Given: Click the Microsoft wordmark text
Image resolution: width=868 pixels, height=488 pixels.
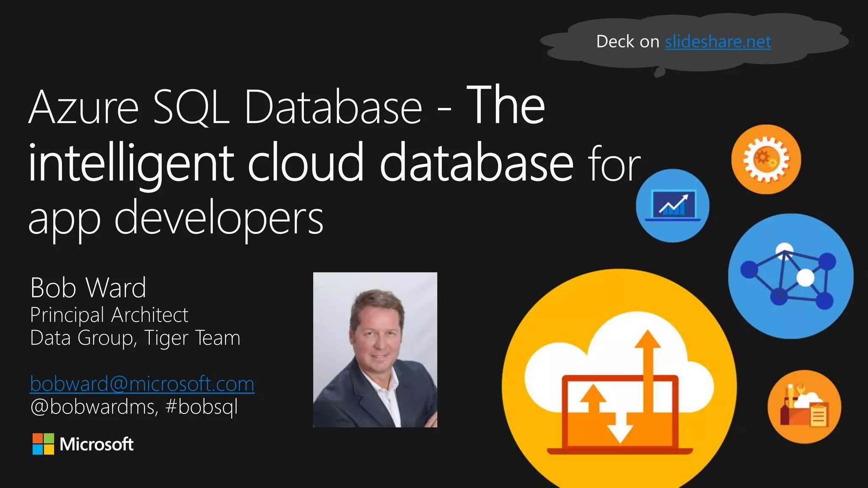Looking at the screenshot, I should (97, 444).
